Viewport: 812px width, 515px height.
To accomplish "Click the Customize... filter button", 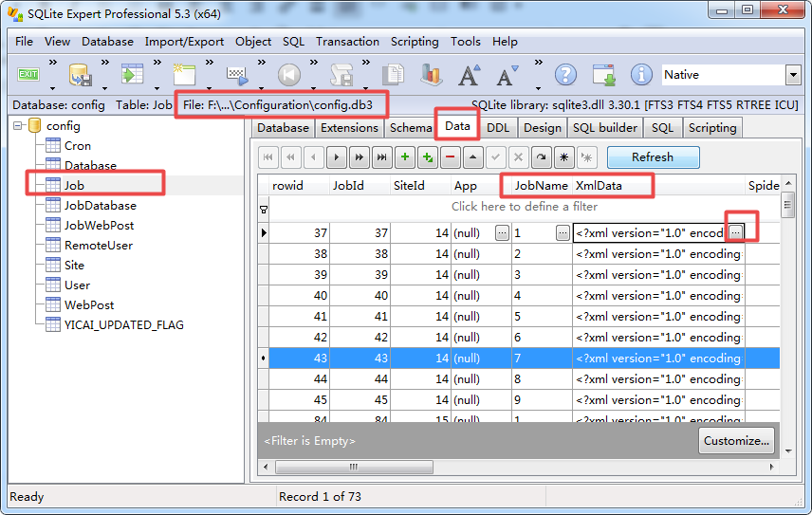I will [736, 441].
